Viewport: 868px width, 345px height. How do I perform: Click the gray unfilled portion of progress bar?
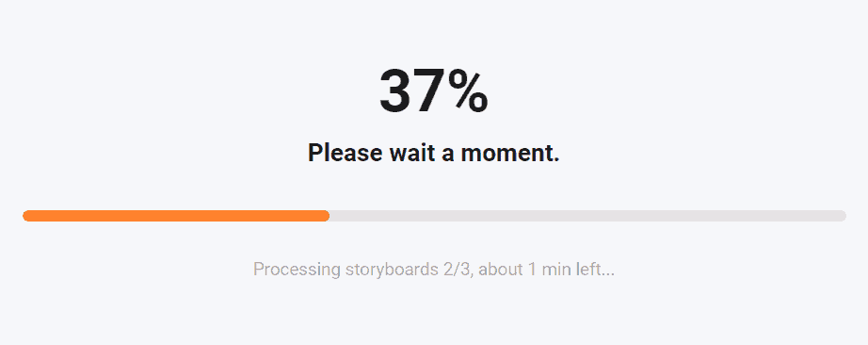point(587,216)
